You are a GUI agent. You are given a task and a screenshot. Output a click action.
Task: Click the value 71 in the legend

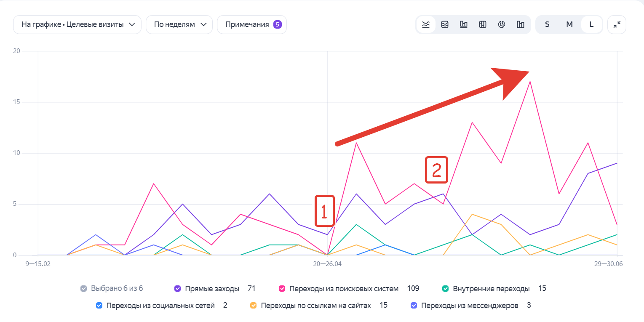tap(251, 289)
